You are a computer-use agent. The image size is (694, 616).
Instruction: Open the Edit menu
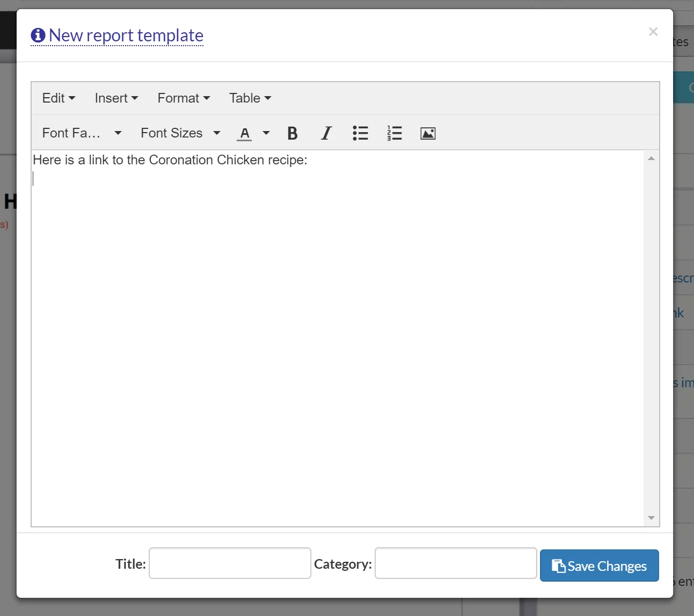tap(59, 98)
